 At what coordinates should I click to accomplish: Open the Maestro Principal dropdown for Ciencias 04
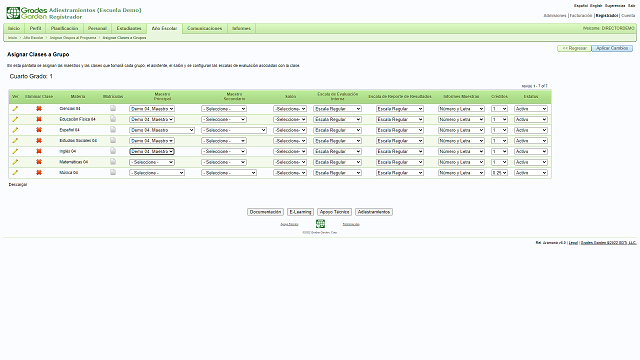point(152,109)
